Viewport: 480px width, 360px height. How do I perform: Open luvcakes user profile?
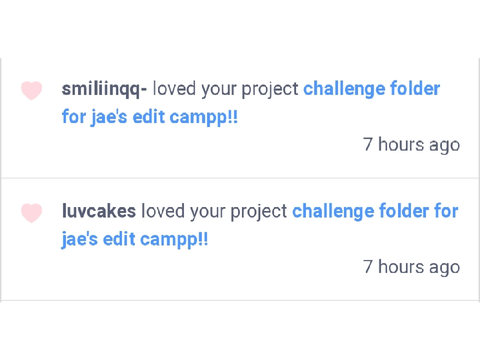click(x=99, y=211)
